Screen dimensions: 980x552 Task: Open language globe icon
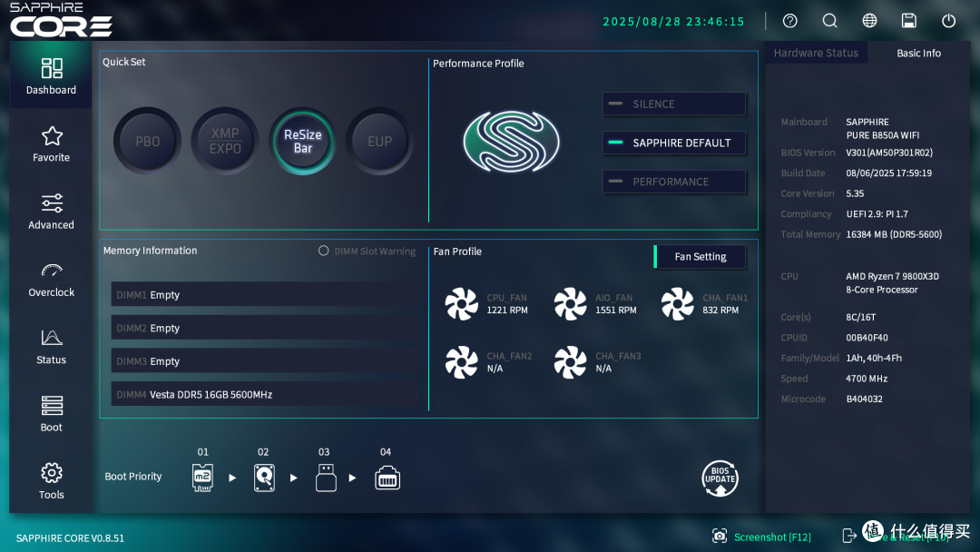[x=869, y=21]
